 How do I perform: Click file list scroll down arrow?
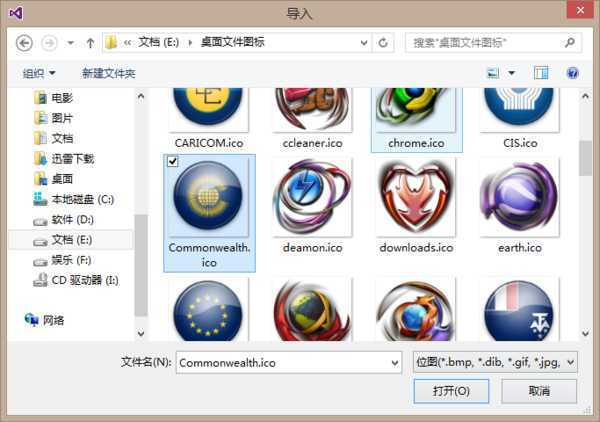click(x=585, y=334)
